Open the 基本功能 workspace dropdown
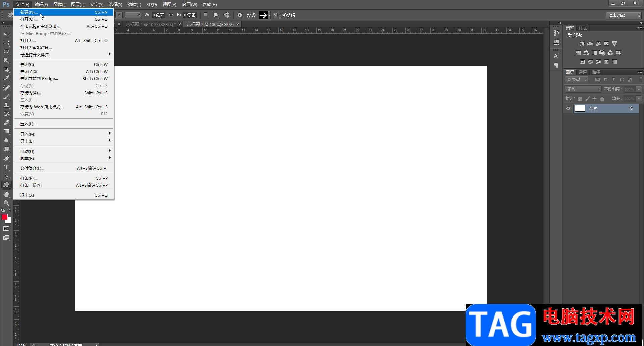 [x=624, y=15]
